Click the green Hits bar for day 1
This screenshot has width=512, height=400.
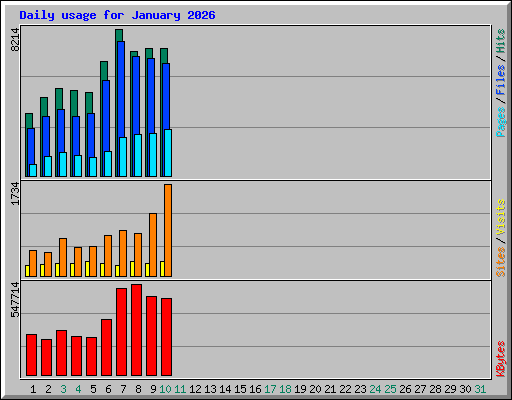[x=29, y=121]
